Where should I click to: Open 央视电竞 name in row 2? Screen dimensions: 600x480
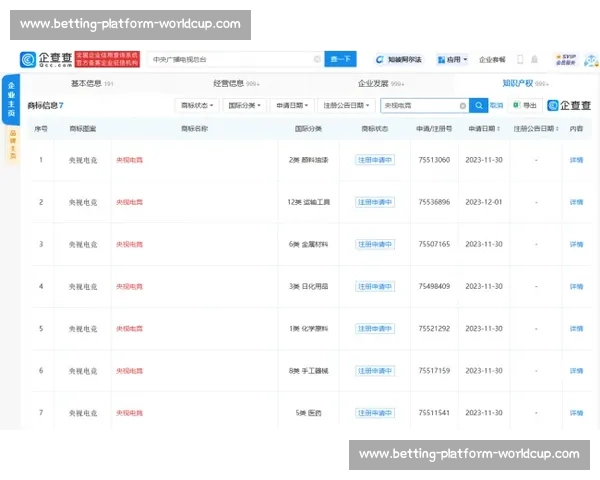click(129, 202)
